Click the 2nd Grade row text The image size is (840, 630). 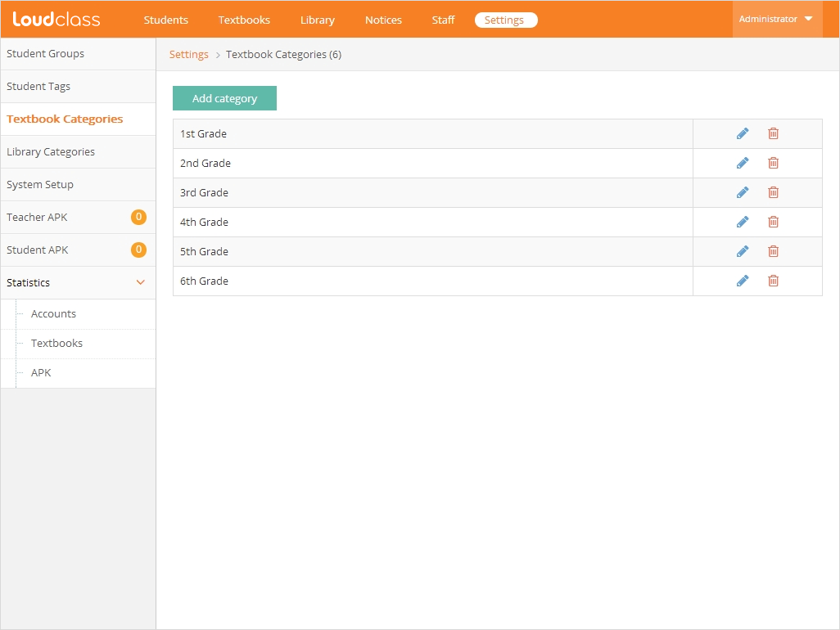205,164
